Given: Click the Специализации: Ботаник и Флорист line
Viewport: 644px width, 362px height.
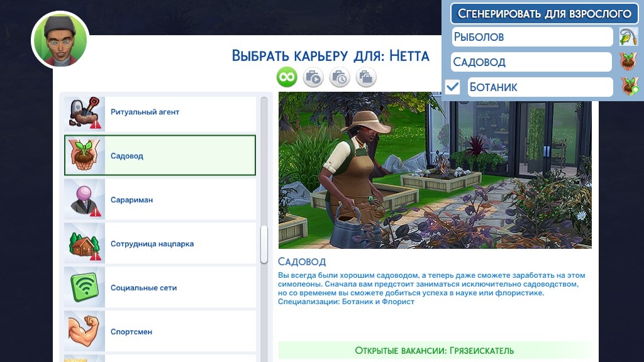Looking at the screenshot, I should 347,302.
